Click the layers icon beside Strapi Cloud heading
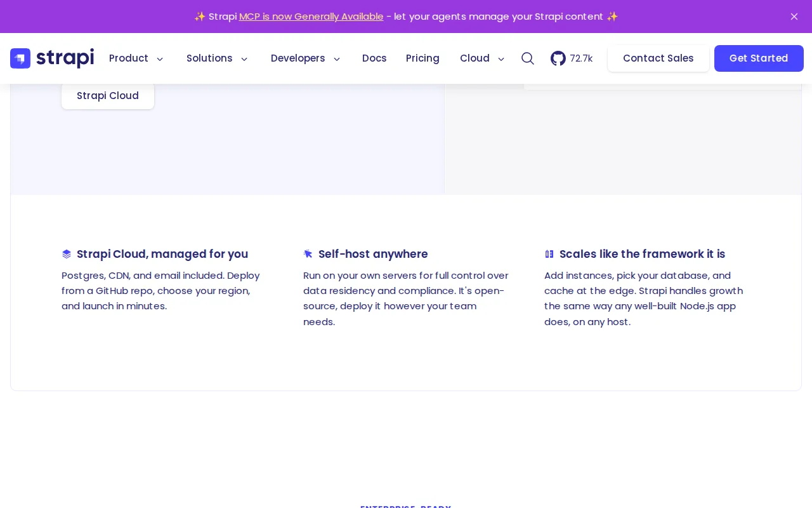This screenshot has width=812, height=508. (67, 254)
